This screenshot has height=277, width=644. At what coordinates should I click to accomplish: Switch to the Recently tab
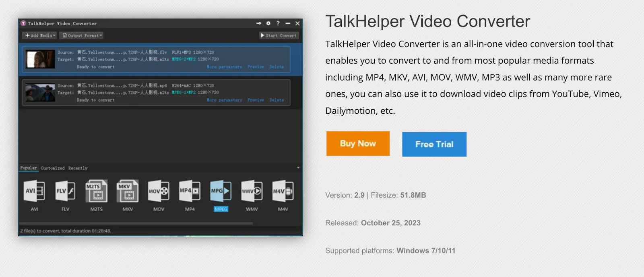[78, 168]
